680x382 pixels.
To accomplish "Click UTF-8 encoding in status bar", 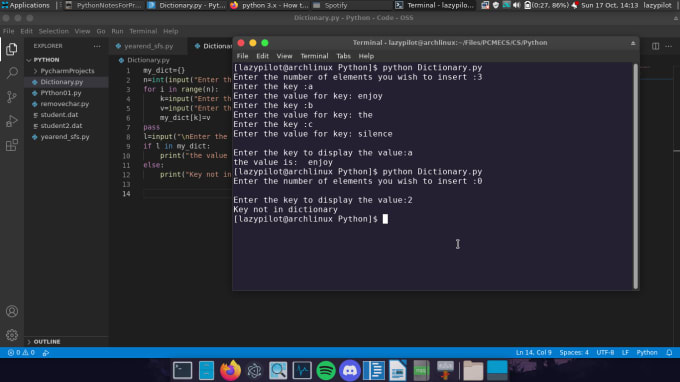I will tap(605, 353).
